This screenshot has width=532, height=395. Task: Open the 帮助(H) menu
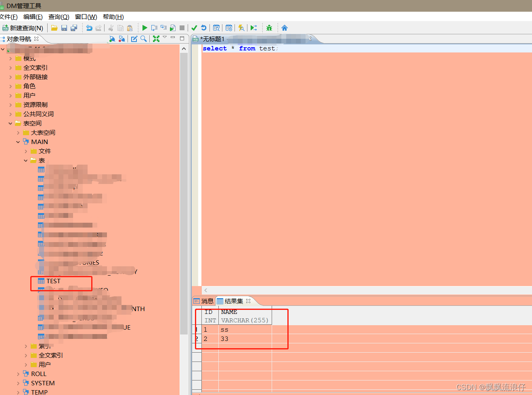click(113, 17)
